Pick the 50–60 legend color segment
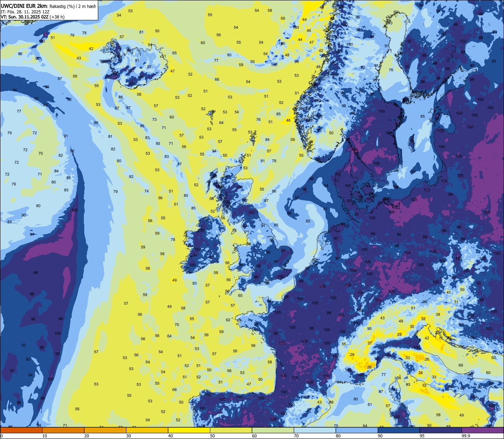Image resolution: width=504 pixels, height=439 pixels. point(231,430)
